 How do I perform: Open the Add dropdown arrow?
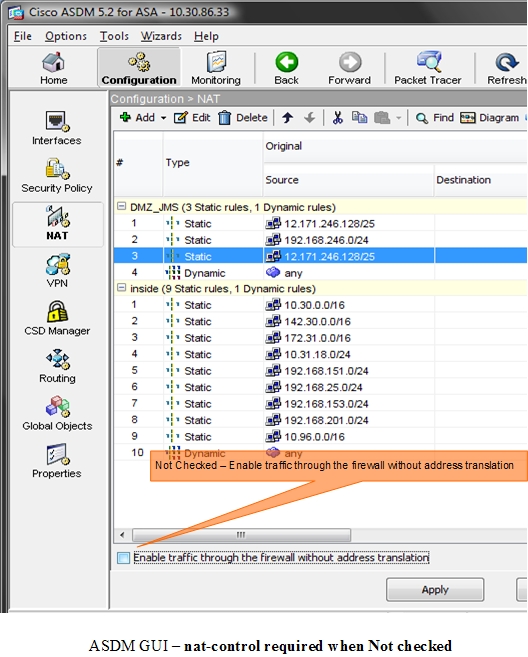tap(163, 118)
